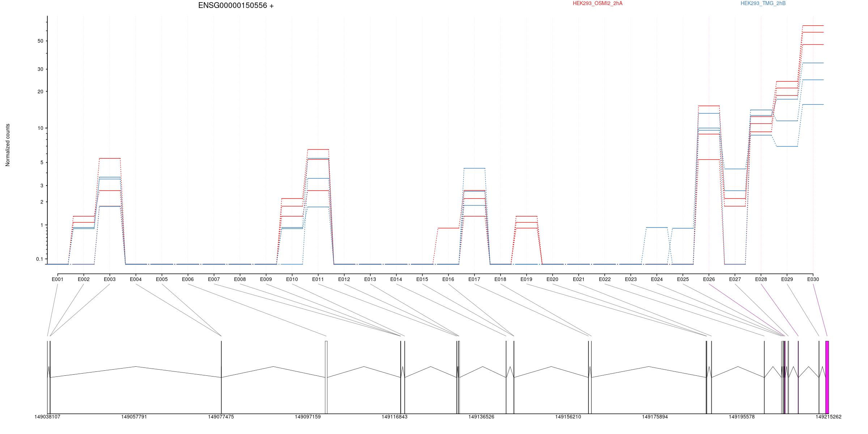Click exon label E026
This screenshot has width=868, height=434.
709,279
